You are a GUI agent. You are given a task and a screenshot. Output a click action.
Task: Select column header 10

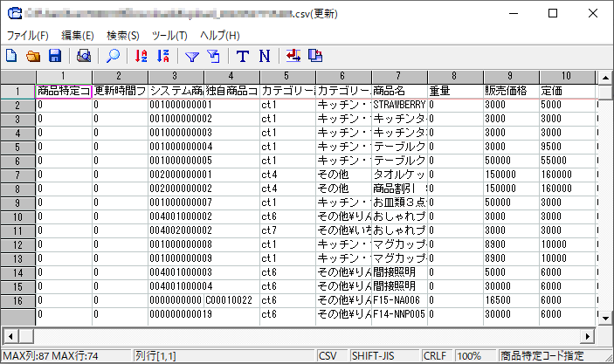pos(567,77)
